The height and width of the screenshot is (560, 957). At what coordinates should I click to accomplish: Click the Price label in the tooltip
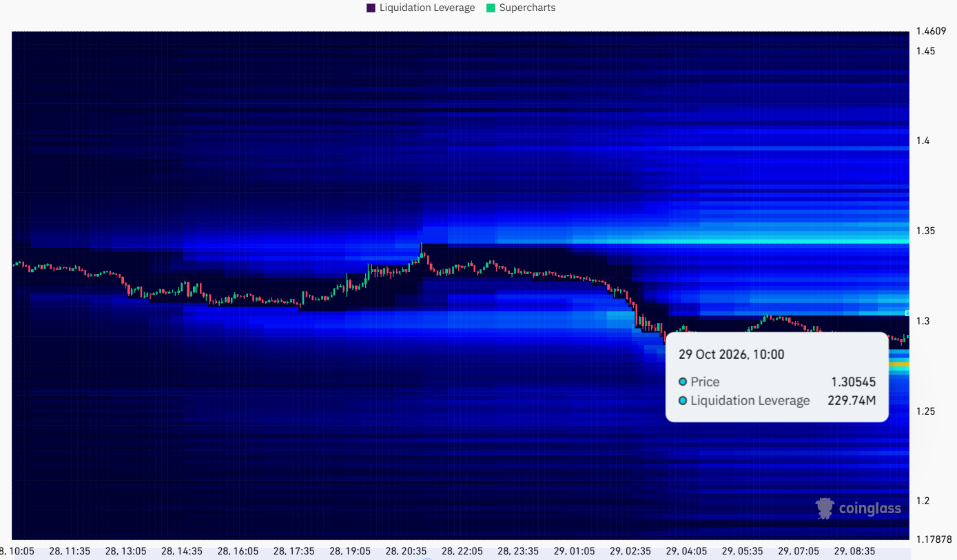[705, 382]
